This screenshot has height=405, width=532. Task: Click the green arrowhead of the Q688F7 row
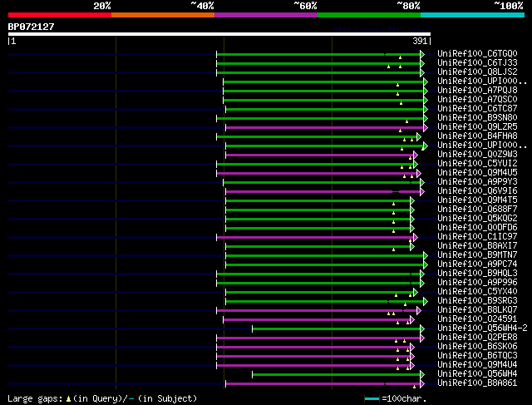pyautogui.click(x=412, y=210)
